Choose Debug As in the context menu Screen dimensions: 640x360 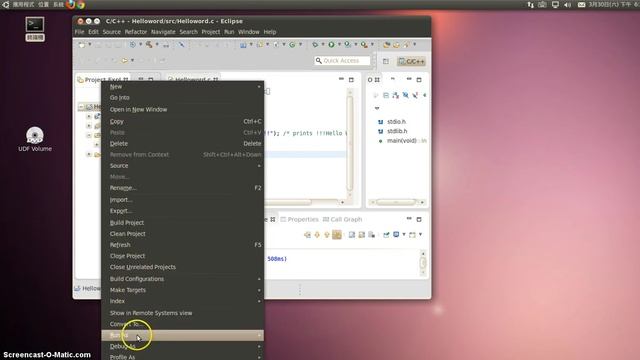pyautogui.click(x=182, y=346)
